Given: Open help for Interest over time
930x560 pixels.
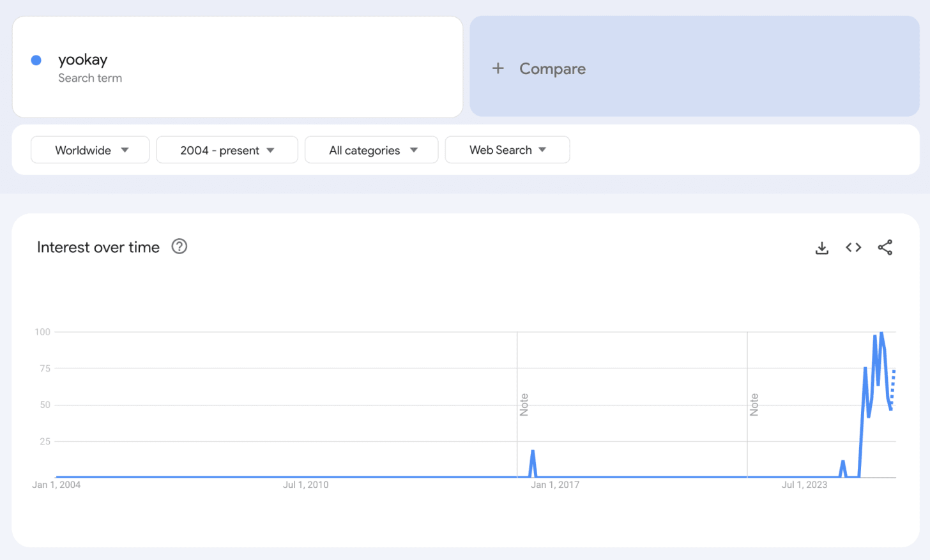Looking at the screenshot, I should [x=179, y=246].
